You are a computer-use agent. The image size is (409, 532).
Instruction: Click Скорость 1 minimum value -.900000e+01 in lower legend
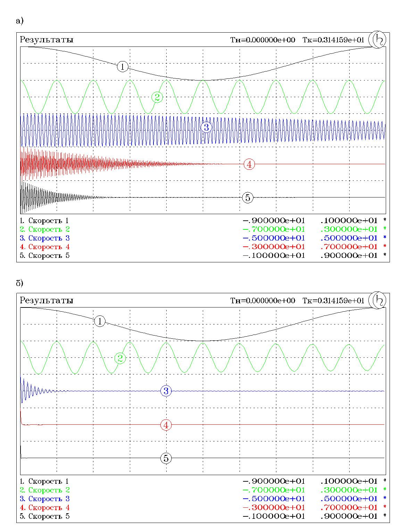click(x=274, y=481)
